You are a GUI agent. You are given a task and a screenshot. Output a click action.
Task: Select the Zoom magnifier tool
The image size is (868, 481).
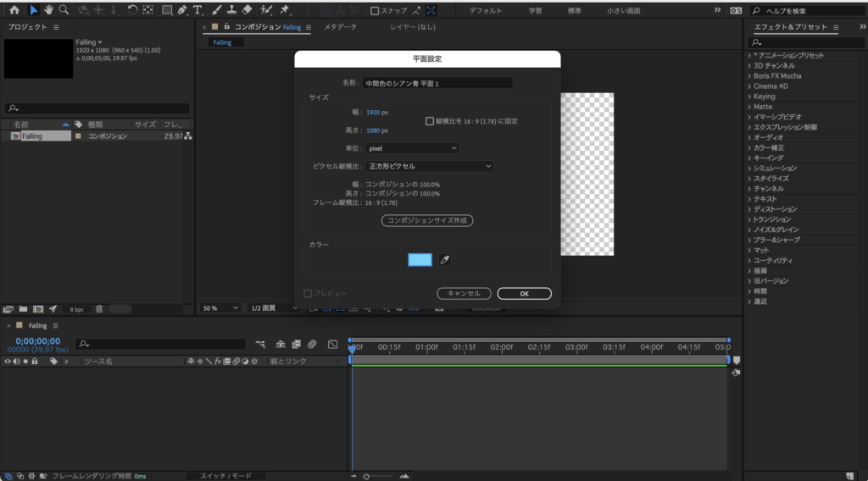coord(64,10)
